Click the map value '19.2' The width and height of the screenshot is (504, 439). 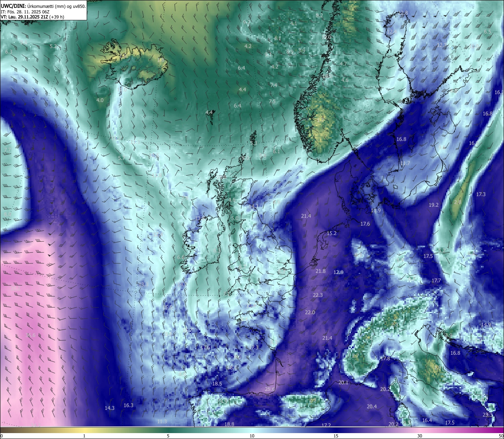point(434,205)
